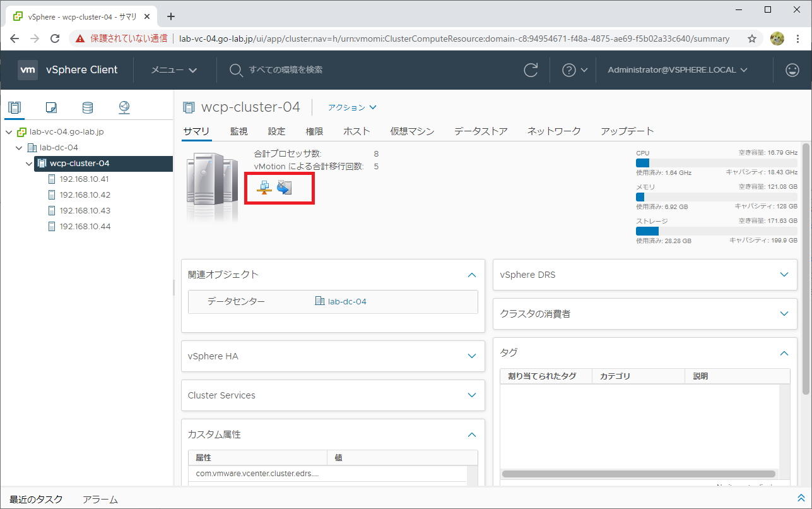Click the メモリ usage bar
812x509 pixels.
[716, 197]
